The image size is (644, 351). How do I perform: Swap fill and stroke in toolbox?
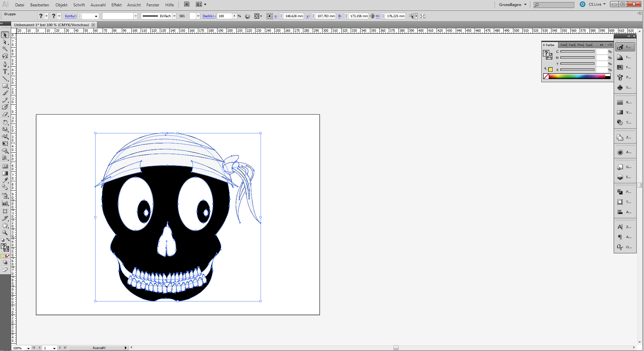8,240
